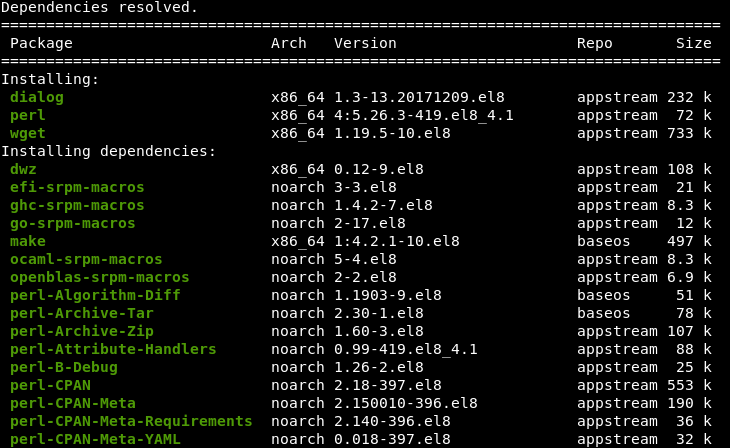This screenshot has height=448, width=730.
Task: Select the go-srpm-macros package name
Action: coord(73,224)
